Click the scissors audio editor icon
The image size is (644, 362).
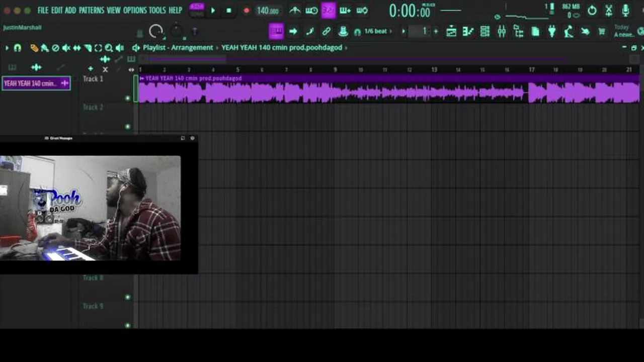point(609,10)
